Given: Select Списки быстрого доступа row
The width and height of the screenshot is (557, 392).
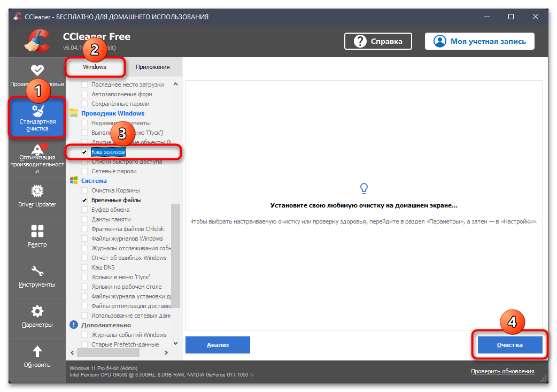Looking at the screenshot, I should (127, 162).
